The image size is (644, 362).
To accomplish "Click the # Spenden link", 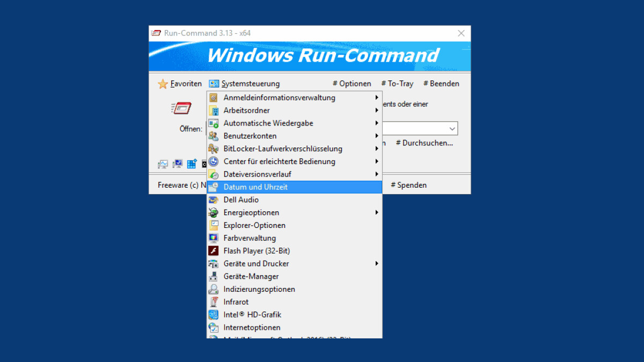I will (409, 185).
